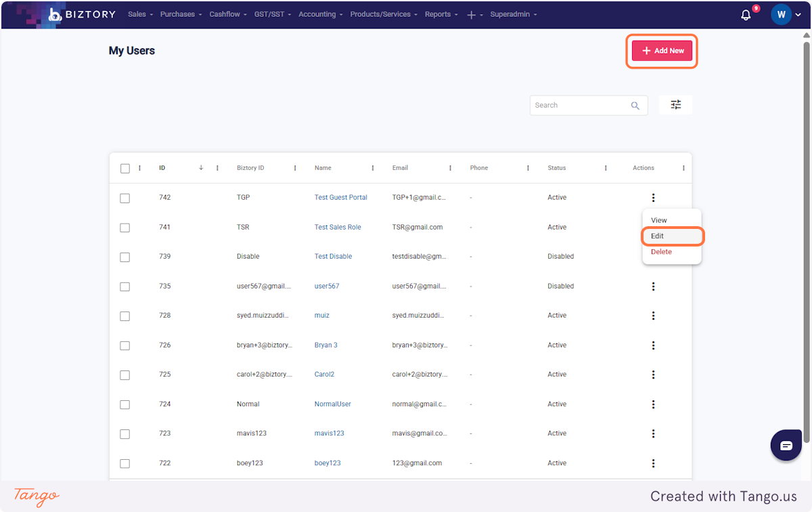The image size is (812, 512).
Task: Check the box for user 724
Action: [125, 404]
